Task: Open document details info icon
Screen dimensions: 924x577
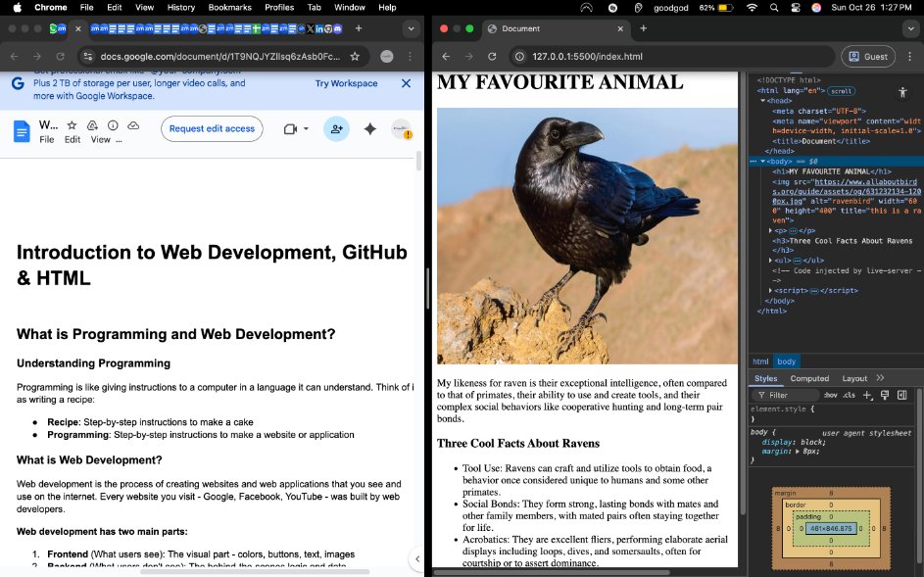Action: click(113, 125)
